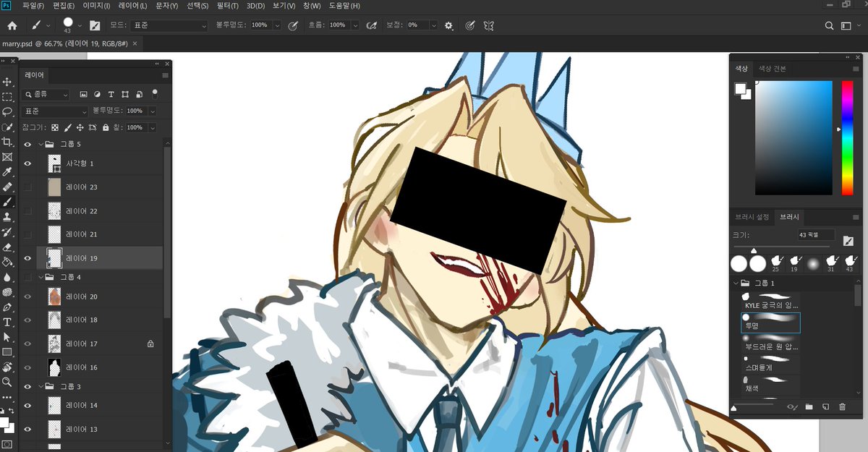
Task: Show the 레이어 21 layer
Action: 27,234
